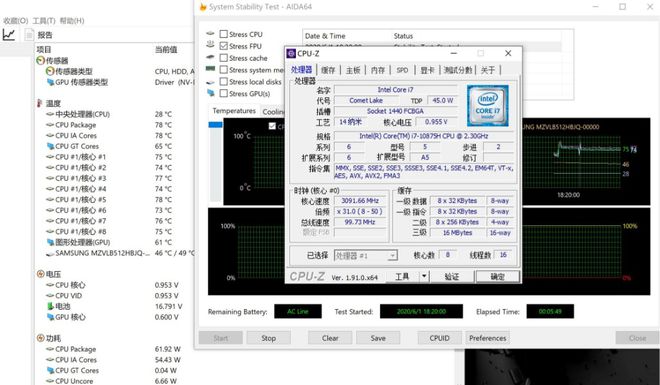
Task: Click the 传感器类型 row icon
Action: point(50,71)
